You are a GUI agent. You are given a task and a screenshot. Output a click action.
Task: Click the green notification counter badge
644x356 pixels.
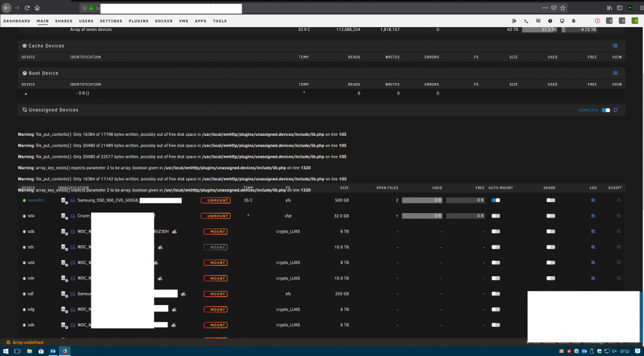click(635, 21)
